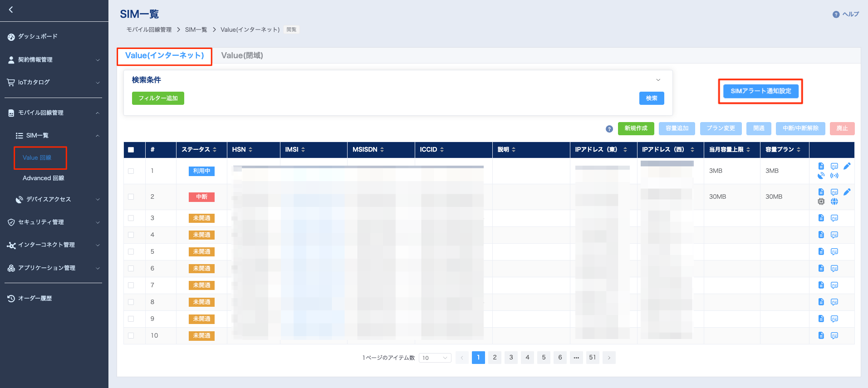Collapse the 検索条件 panel chevron

tap(658, 80)
